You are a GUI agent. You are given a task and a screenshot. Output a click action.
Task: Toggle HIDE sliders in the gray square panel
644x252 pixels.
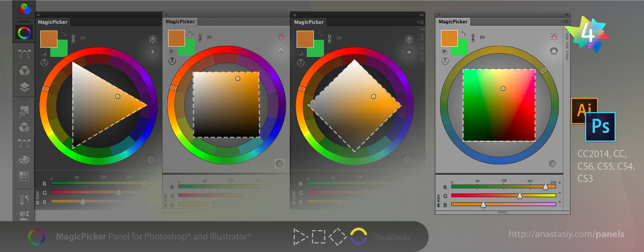[x=166, y=201]
